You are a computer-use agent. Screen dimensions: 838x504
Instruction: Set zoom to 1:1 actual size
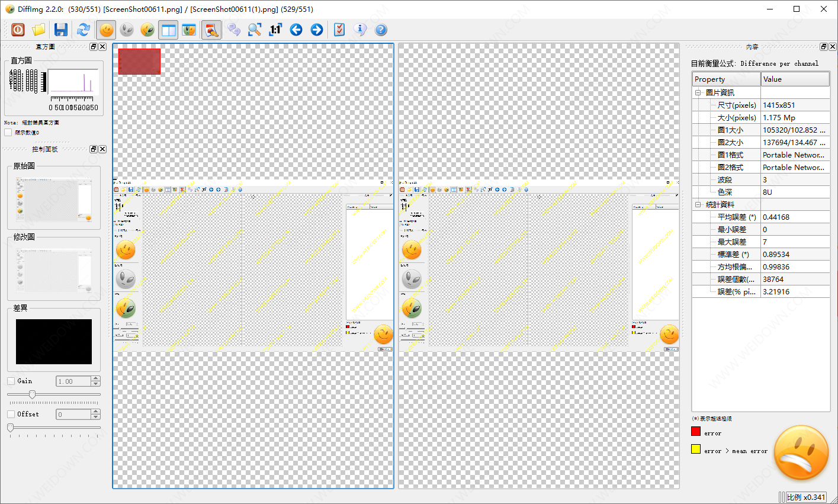point(275,30)
